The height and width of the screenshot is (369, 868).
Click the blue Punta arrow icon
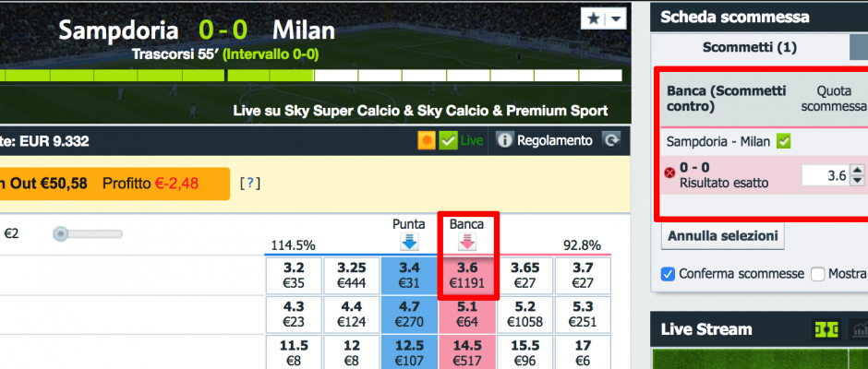pos(409,242)
